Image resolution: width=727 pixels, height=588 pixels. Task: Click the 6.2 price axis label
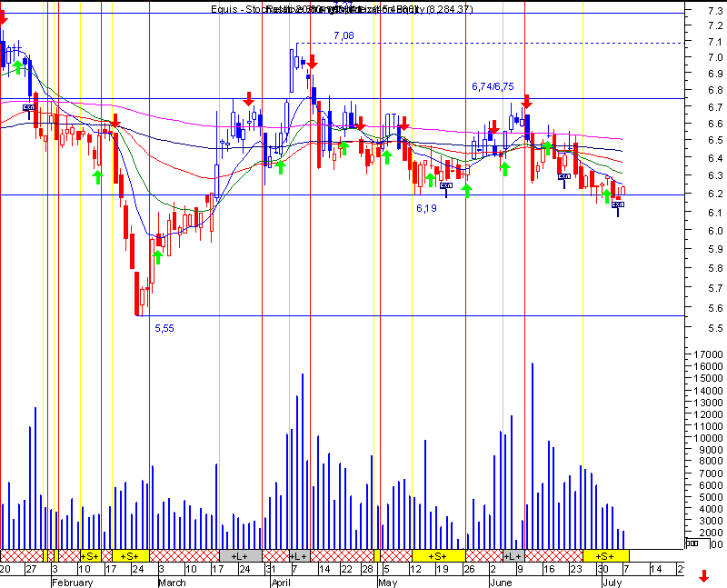(x=715, y=194)
